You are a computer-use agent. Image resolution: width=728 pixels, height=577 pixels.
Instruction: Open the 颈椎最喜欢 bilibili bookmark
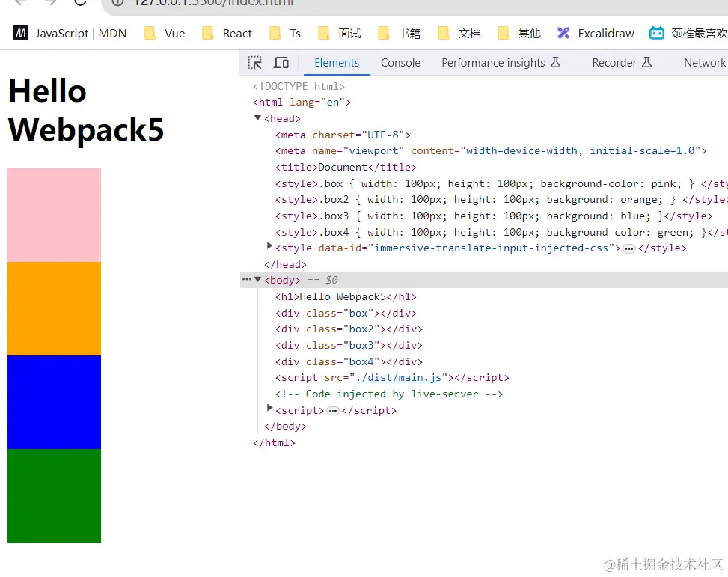pos(688,34)
